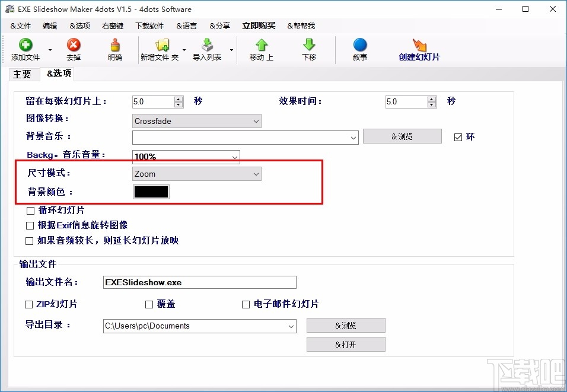This screenshot has width=567, height=392.
Task: Click the EXESlideshow.exe filename field
Action: tap(199, 282)
